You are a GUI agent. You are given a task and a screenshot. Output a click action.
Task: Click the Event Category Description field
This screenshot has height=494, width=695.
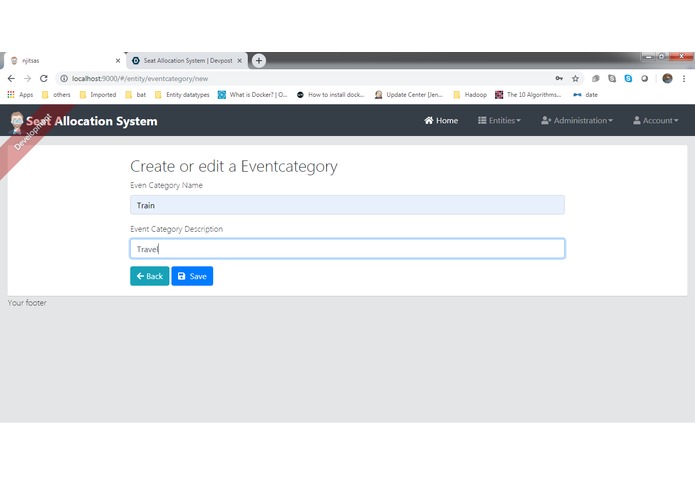click(x=347, y=249)
